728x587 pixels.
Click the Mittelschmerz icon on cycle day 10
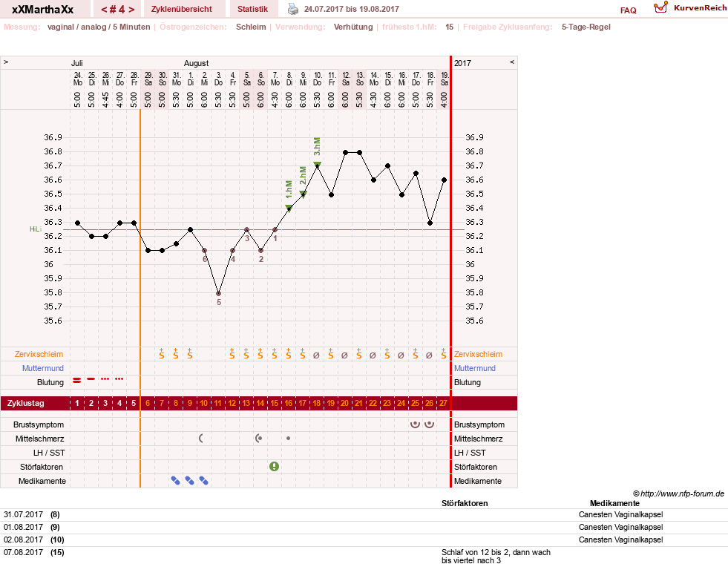(x=202, y=438)
